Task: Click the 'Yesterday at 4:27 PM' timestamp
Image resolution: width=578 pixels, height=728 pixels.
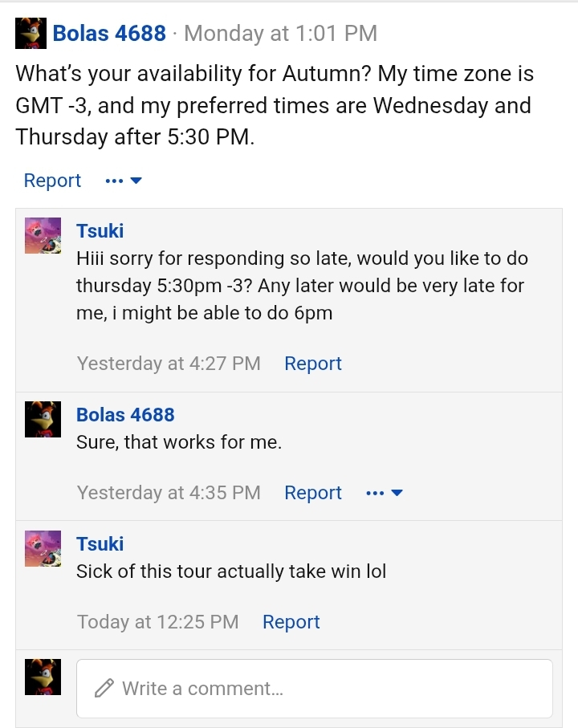Action: tap(167, 363)
